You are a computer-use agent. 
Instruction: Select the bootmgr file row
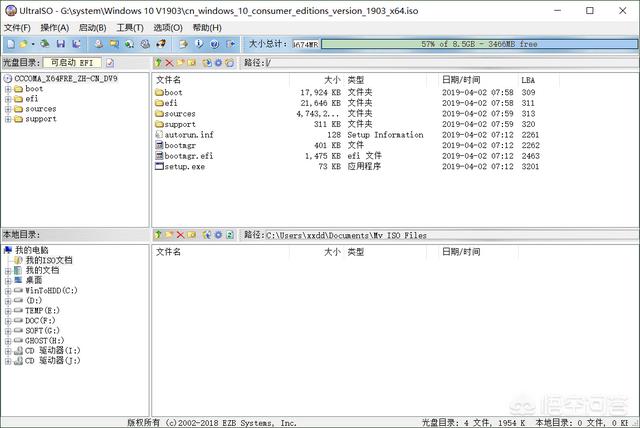click(x=347, y=145)
